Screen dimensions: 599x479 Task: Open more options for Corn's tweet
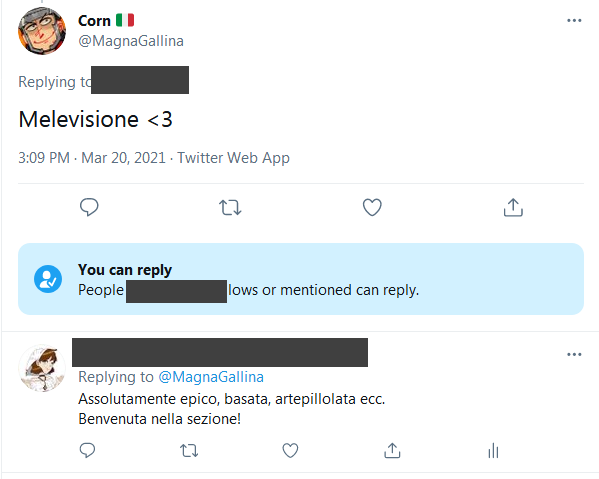pos(574,21)
